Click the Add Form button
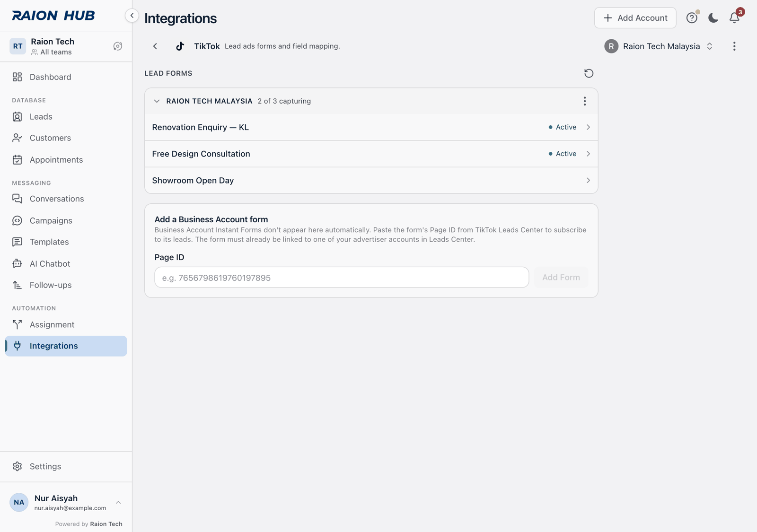The width and height of the screenshot is (757, 532). click(561, 278)
